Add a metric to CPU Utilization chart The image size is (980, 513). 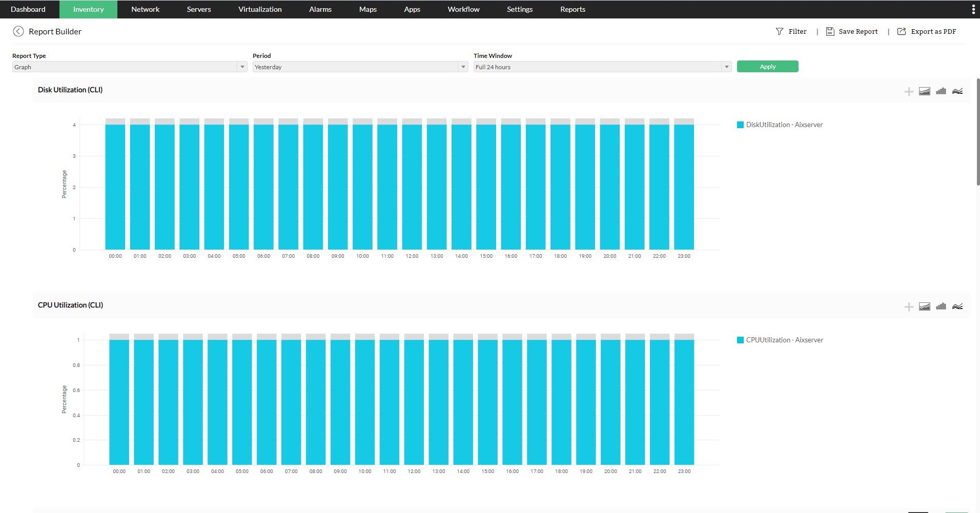[x=909, y=306]
